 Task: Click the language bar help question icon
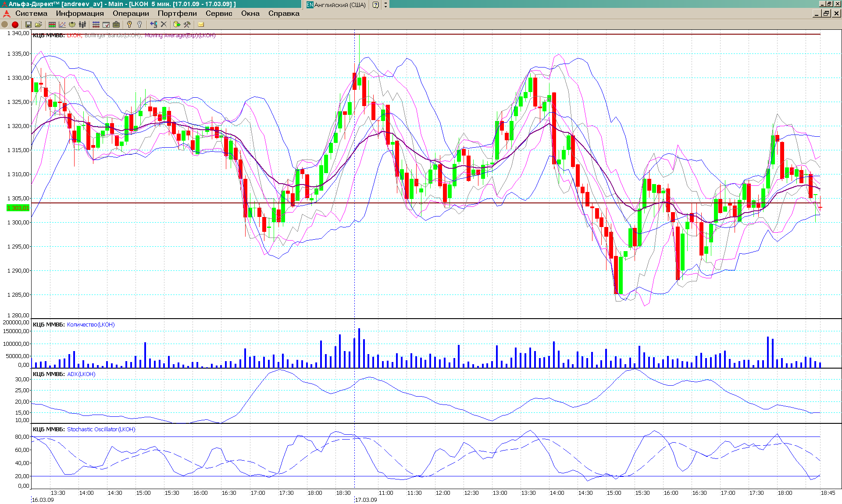click(376, 5)
